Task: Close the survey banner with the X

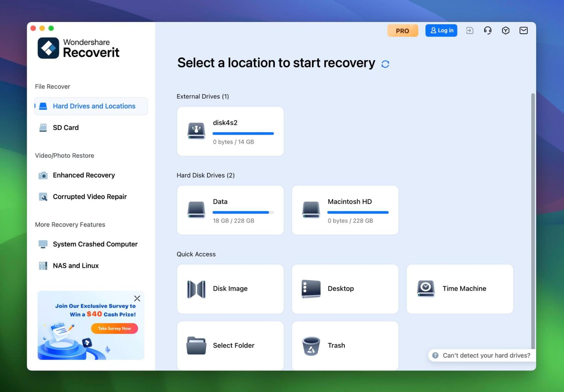Action: (137, 298)
